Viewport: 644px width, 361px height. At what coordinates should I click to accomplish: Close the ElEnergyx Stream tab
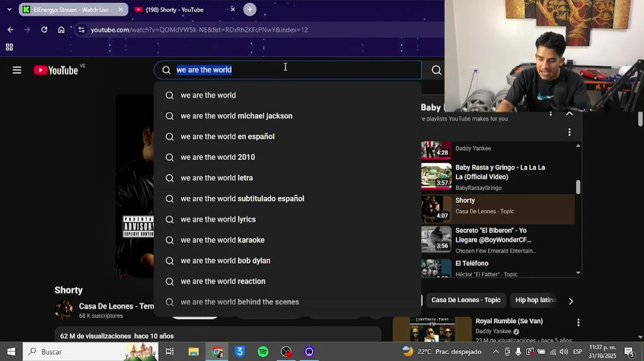[x=120, y=10]
